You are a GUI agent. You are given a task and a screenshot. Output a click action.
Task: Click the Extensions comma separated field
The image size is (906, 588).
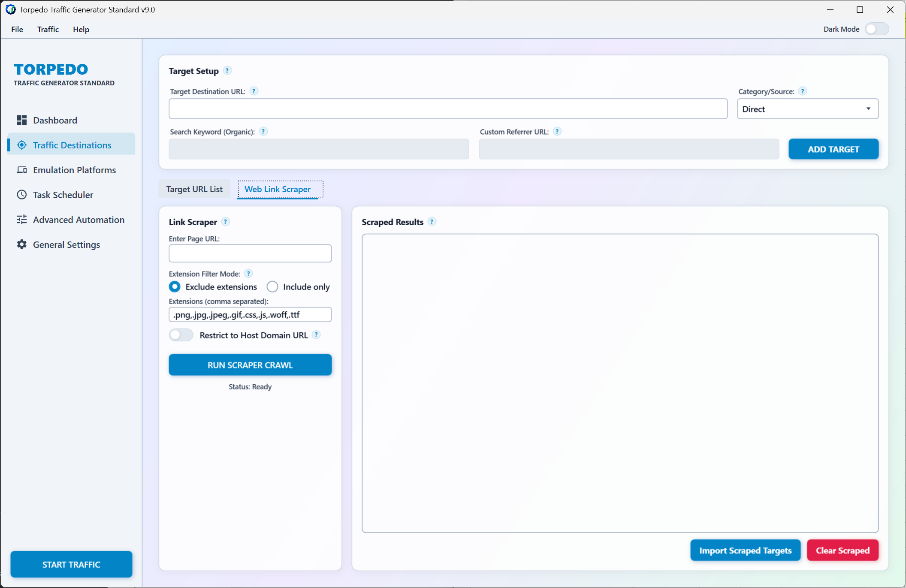click(x=250, y=315)
